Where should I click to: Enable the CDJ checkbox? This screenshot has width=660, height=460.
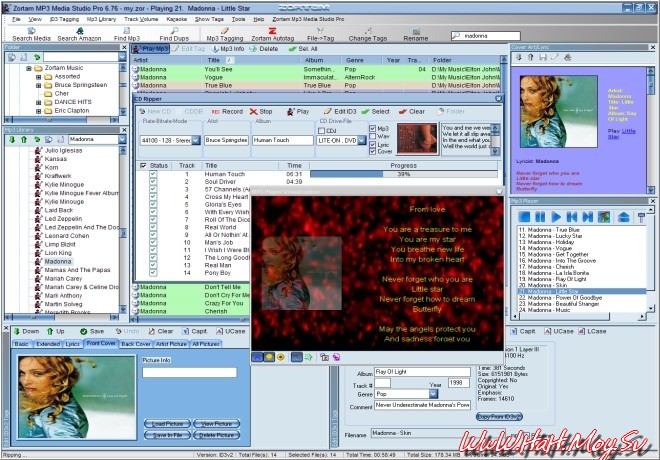[322, 131]
